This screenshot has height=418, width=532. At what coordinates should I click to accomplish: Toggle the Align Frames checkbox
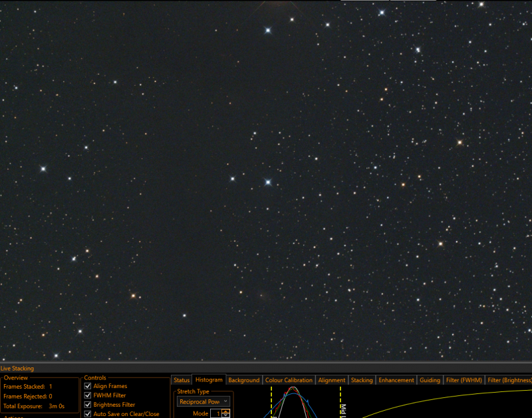[x=88, y=386]
